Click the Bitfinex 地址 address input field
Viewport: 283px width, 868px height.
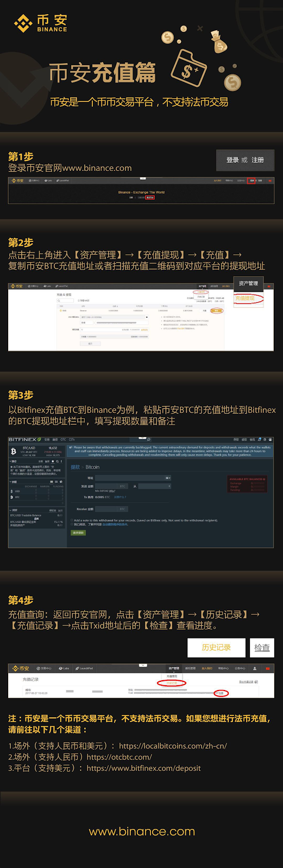click(x=133, y=478)
